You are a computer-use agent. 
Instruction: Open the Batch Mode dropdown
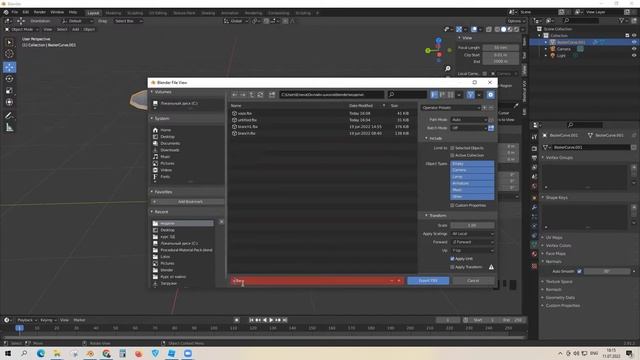tap(469, 128)
